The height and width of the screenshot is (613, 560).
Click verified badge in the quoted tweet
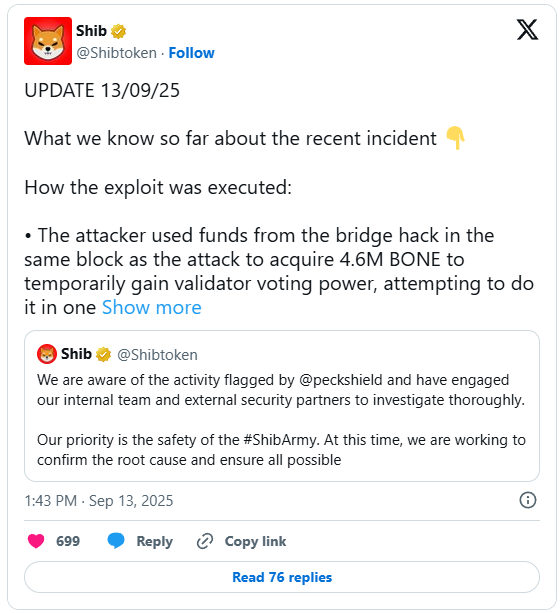[x=103, y=354]
